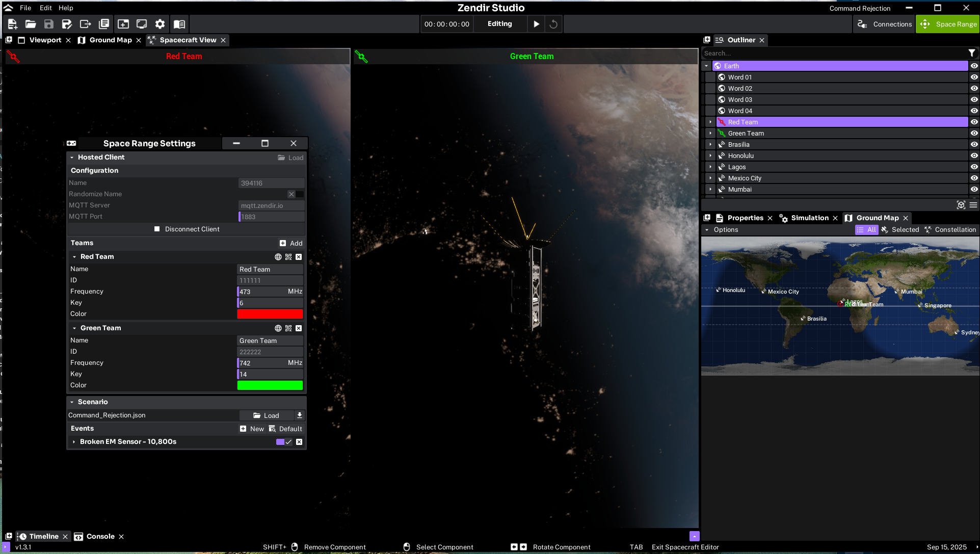Hide Earth using its eye icon

[974, 66]
